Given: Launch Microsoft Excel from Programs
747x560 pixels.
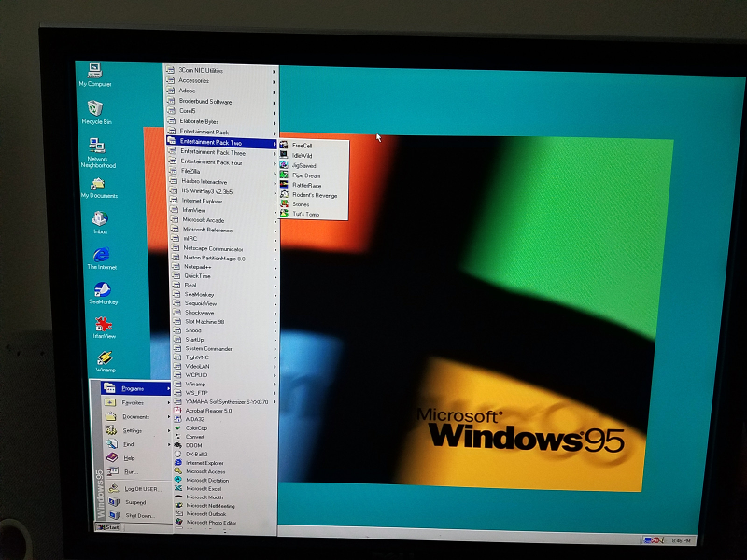Looking at the screenshot, I should pos(224,488).
